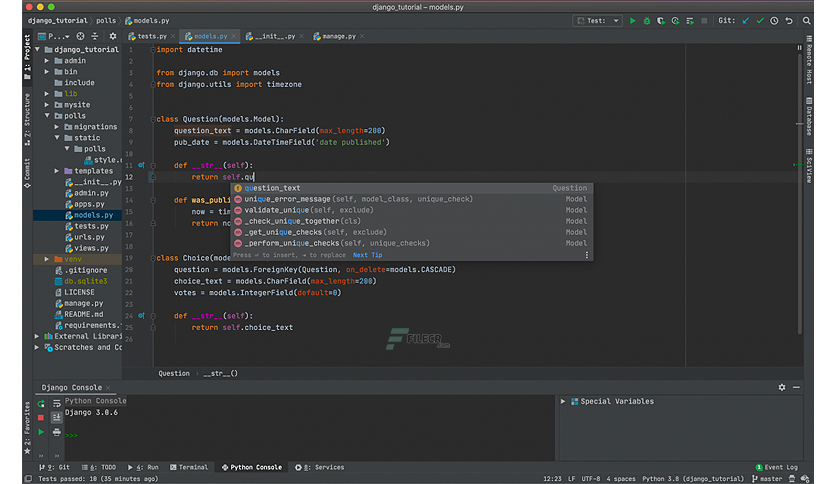Expand the External Libraries node
This screenshot has width=836, height=484.
[37, 336]
